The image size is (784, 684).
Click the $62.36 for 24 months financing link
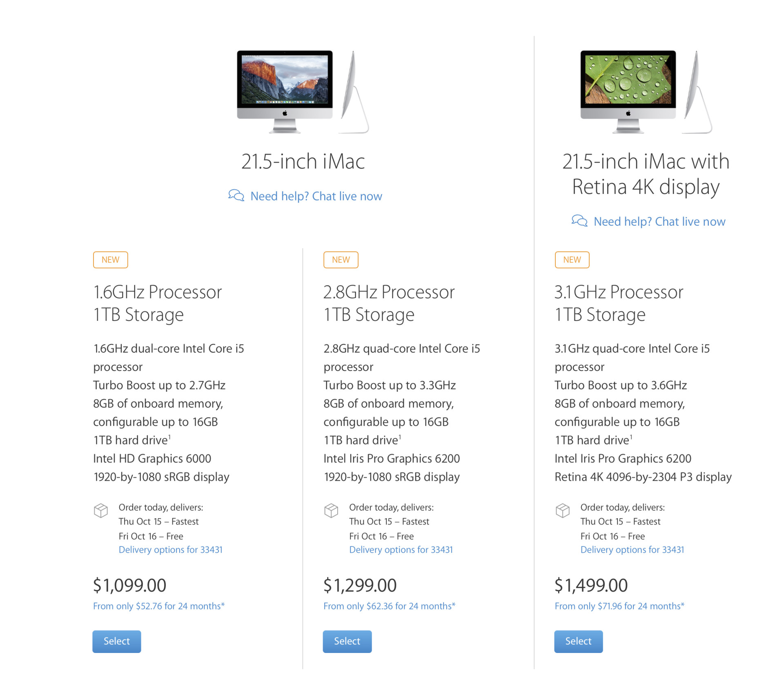389,606
